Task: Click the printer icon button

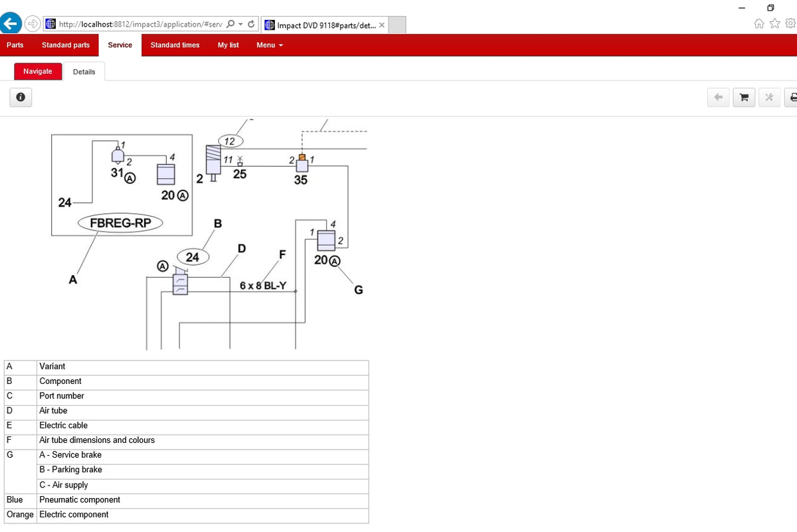Action: click(792, 98)
